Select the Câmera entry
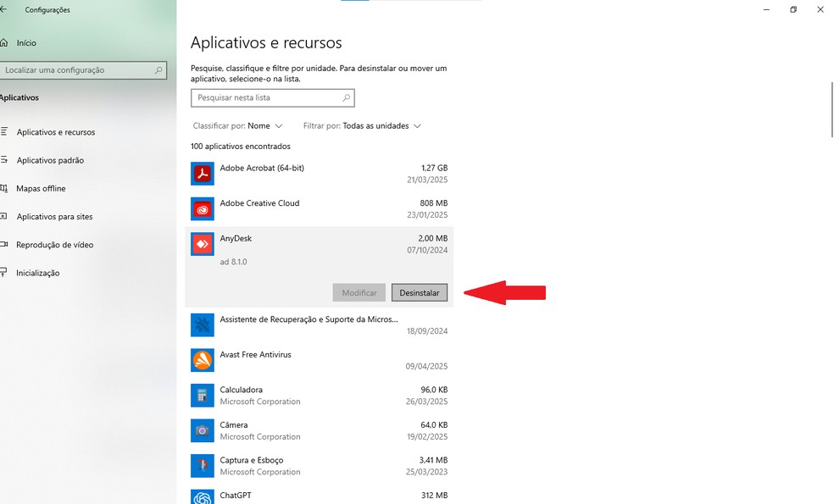Screen dimensions: 834x504 [x=320, y=430]
